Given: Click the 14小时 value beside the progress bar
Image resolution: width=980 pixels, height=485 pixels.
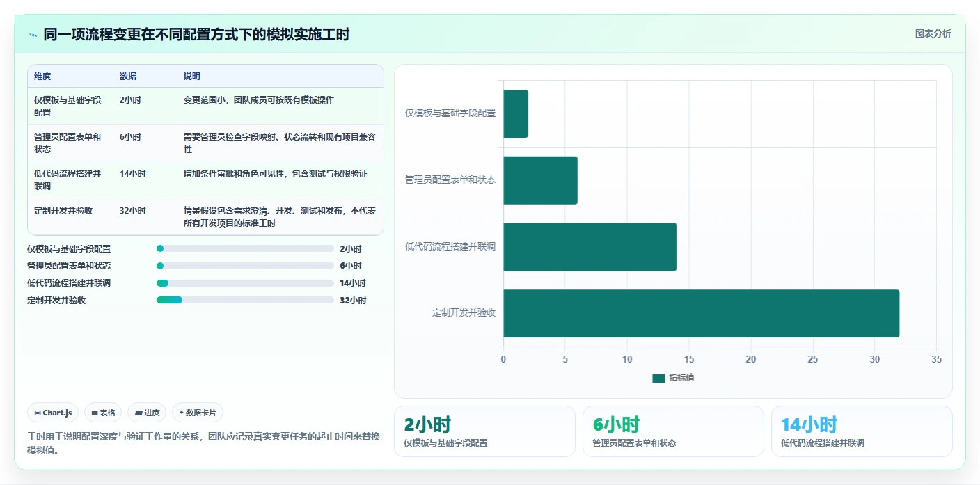Looking at the screenshot, I should [353, 283].
